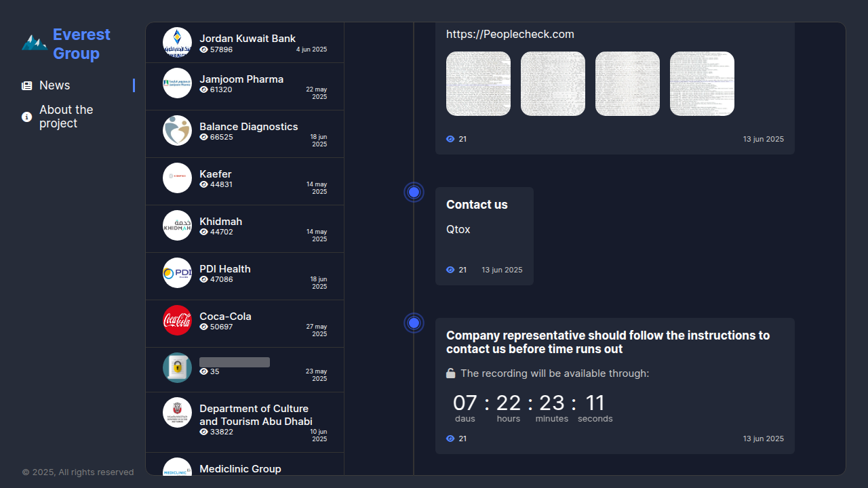Viewport: 868px width, 488px height.
Task: Click the Khidmah logo
Action: [177, 225]
